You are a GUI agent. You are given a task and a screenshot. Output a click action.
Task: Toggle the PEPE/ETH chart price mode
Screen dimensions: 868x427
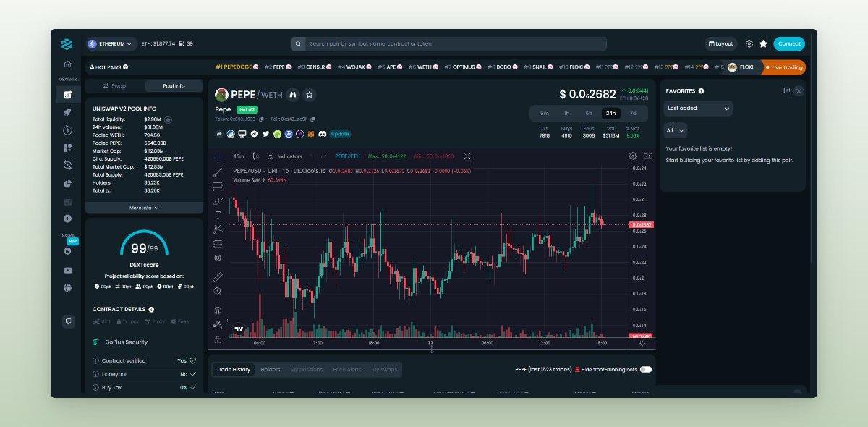[347, 156]
